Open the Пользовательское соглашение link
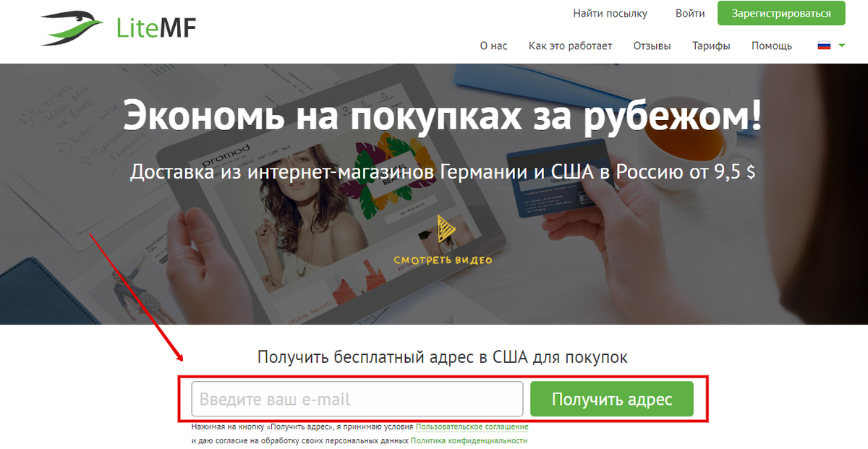This screenshot has height=449, width=868. coord(472,427)
